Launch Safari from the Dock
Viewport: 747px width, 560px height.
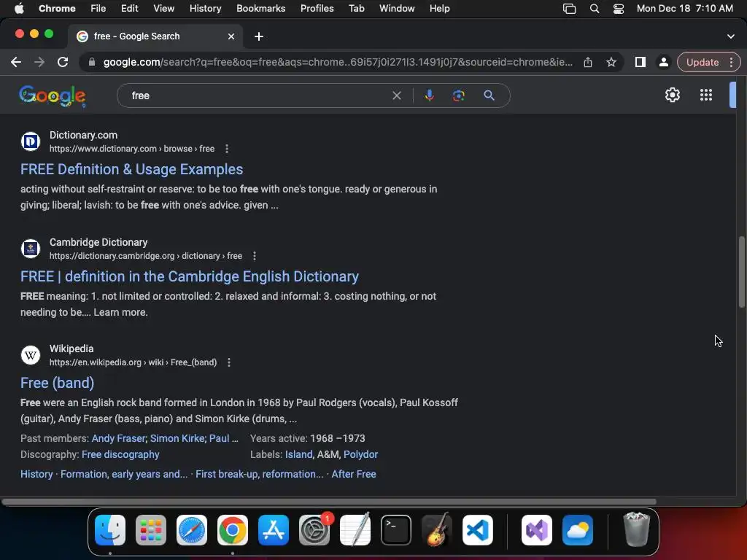tap(192, 530)
